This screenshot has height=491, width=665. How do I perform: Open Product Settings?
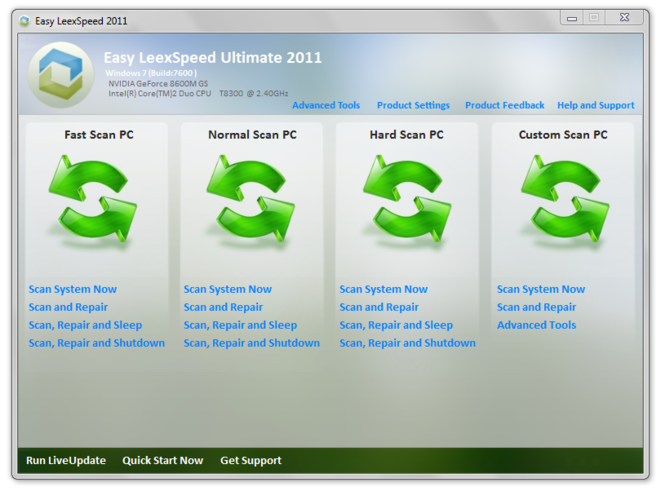[413, 105]
